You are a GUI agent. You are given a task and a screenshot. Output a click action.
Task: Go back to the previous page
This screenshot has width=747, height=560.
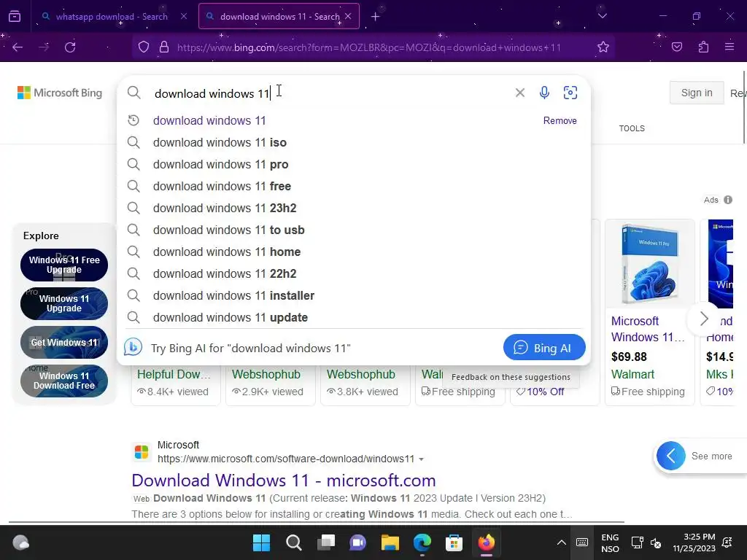tap(18, 47)
